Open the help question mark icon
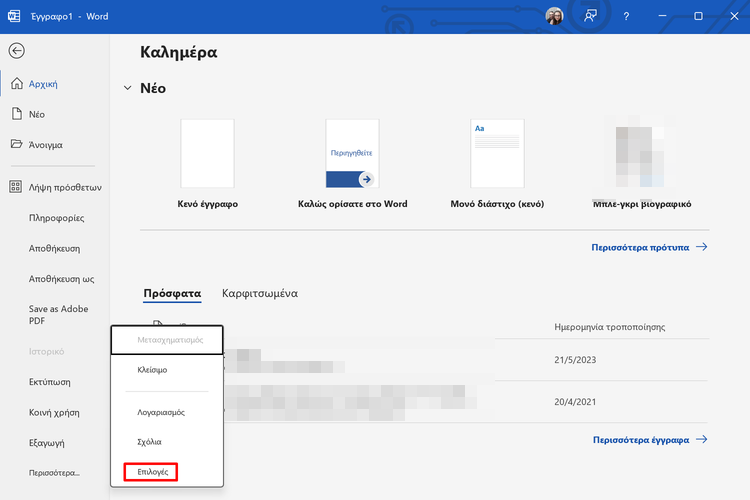Viewport: 750px width, 500px height. pos(626,16)
